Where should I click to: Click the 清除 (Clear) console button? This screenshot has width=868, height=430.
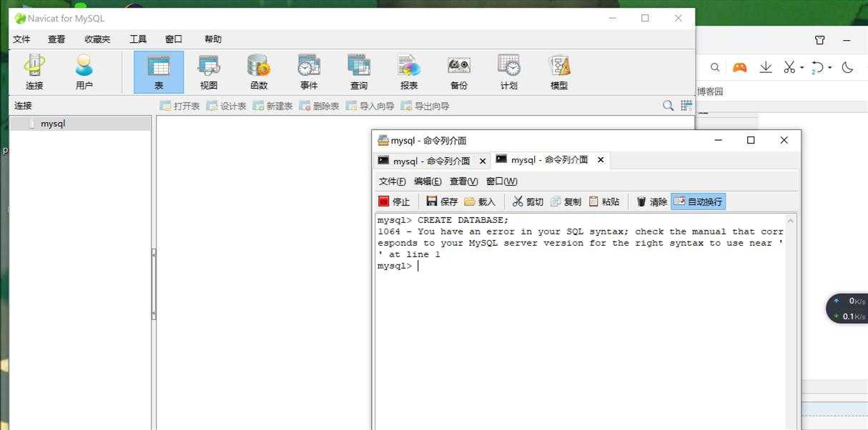(651, 201)
